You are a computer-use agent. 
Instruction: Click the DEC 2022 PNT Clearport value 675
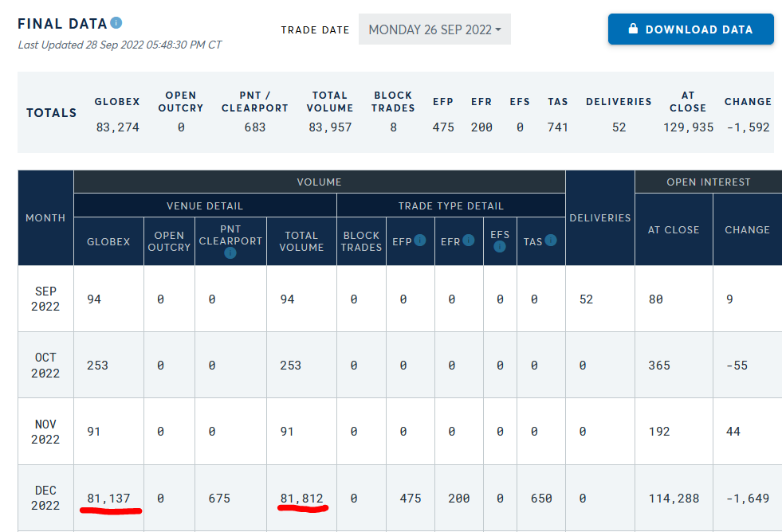click(219, 499)
